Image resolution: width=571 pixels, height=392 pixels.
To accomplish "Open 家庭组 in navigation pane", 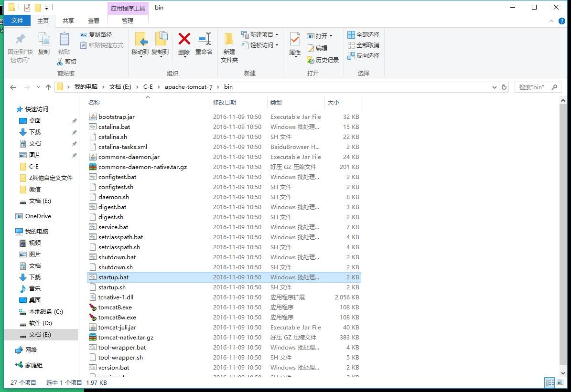I will (x=33, y=365).
